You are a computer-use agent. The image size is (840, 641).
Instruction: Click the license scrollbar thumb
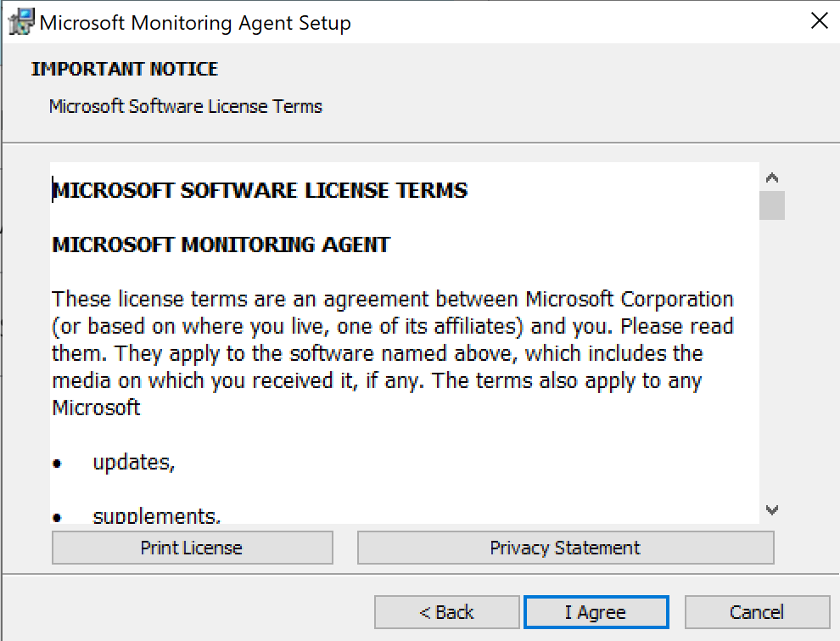772,205
